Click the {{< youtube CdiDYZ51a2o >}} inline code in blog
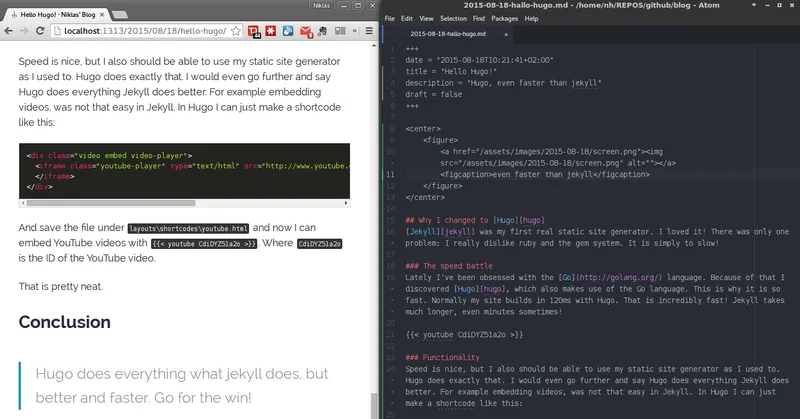This screenshot has width=800, height=419. (205, 243)
